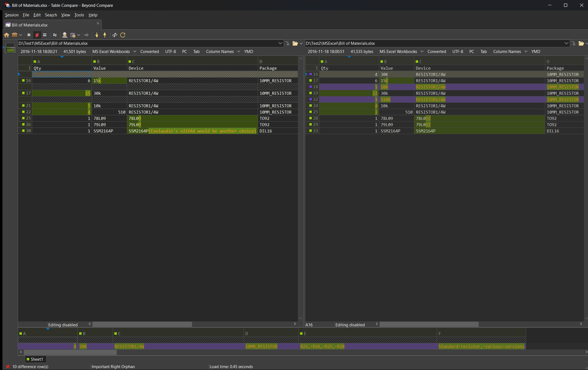Click left file path field D:\Test1
Viewport: 588px width, 370px height.
tap(147, 43)
